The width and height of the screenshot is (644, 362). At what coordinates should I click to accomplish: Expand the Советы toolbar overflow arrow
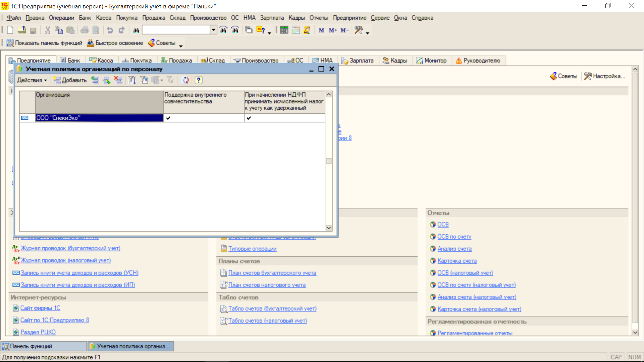pyautogui.click(x=181, y=46)
